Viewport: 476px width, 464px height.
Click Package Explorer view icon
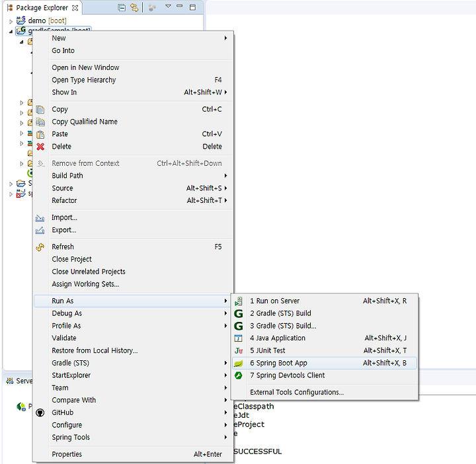pos(9,7)
